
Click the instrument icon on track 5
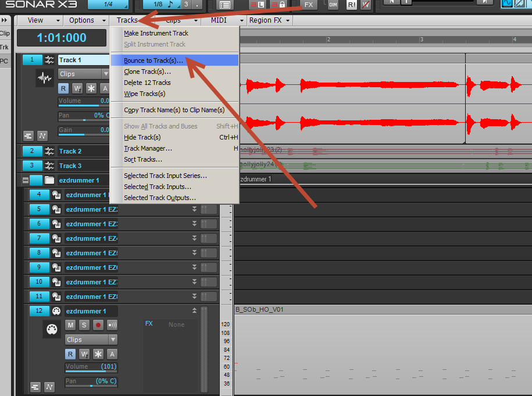coord(56,209)
